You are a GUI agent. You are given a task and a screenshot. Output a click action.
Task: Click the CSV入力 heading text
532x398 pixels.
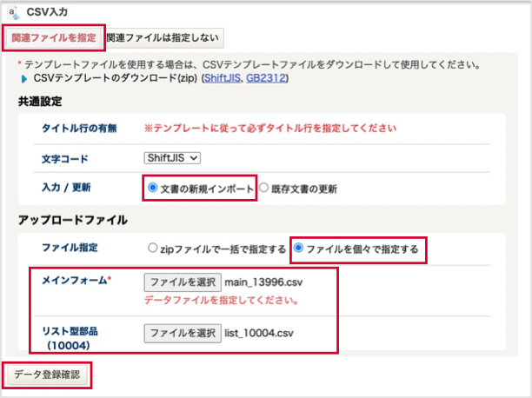tap(47, 12)
